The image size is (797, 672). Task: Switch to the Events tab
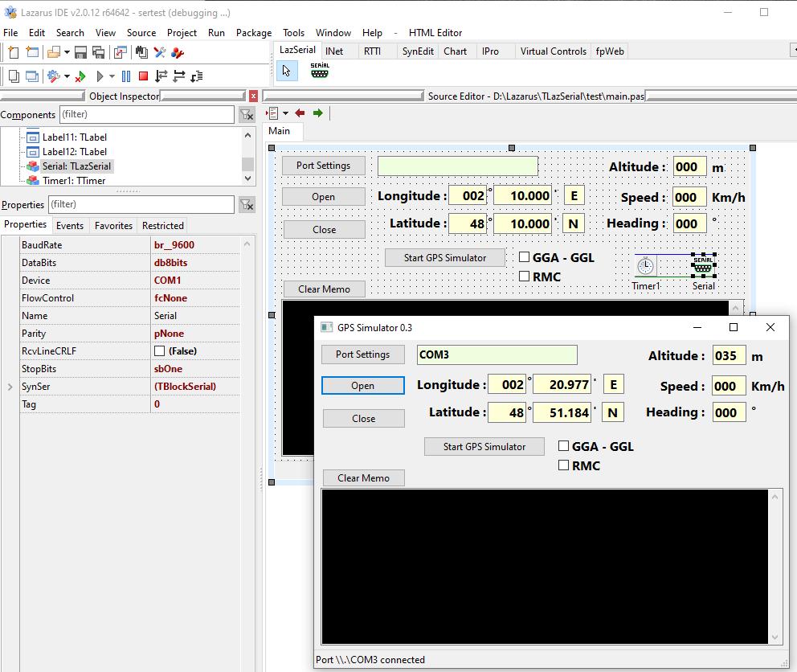pos(70,225)
